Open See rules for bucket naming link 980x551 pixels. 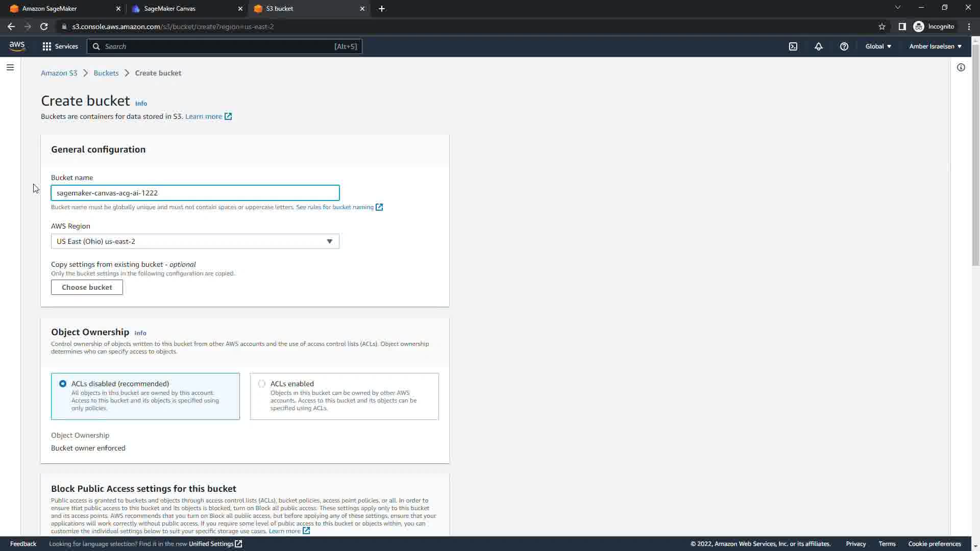coord(335,207)
